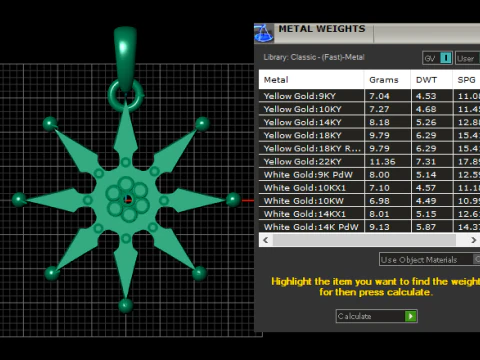Click the horizontal scrollbar thumb

coord(364,240)
